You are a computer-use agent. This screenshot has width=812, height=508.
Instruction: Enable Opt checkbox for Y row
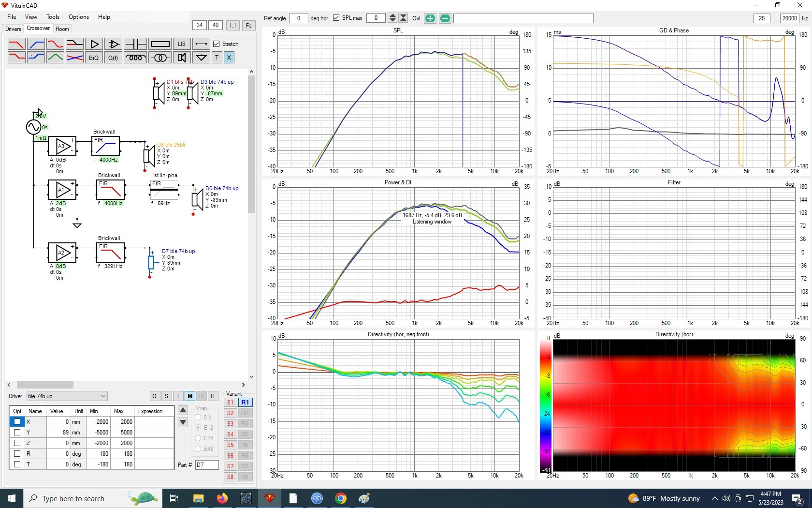click(x=17, y=433)
